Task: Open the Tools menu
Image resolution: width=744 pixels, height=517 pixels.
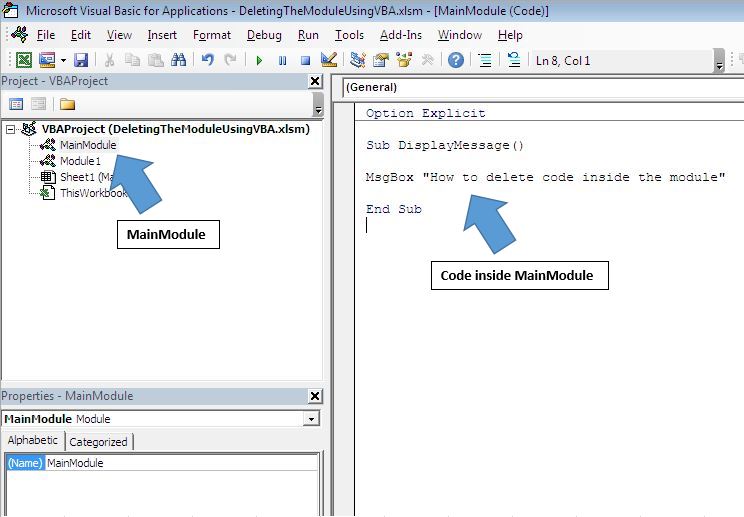Action: coord(349,35)
